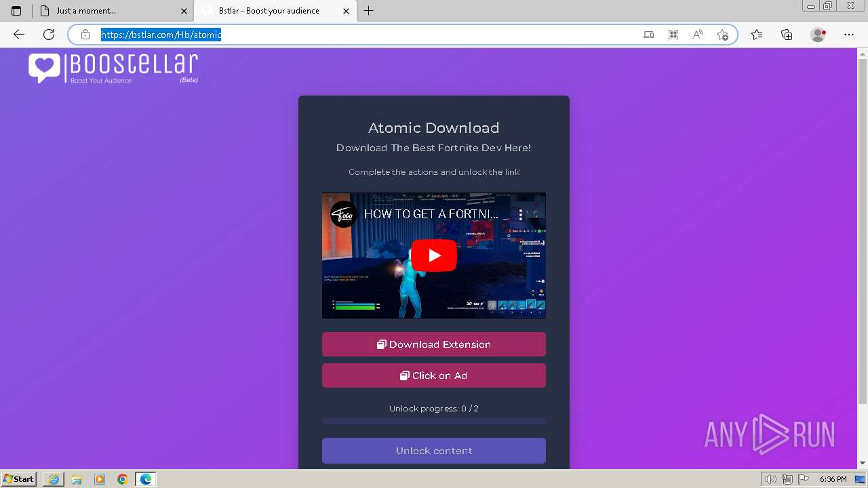Click the Fobo channel avatar on video
The width and height of the screenshot is (868, 488).
344,214
